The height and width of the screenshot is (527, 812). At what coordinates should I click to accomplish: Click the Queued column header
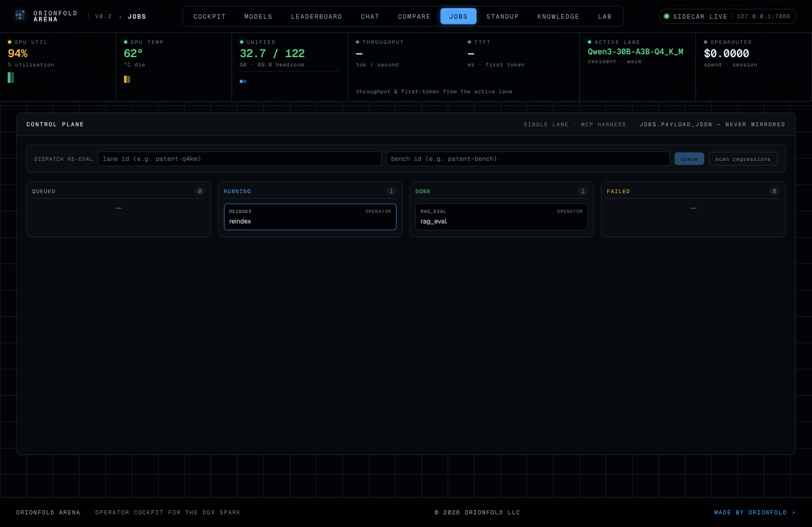click(x=44, y=192)
